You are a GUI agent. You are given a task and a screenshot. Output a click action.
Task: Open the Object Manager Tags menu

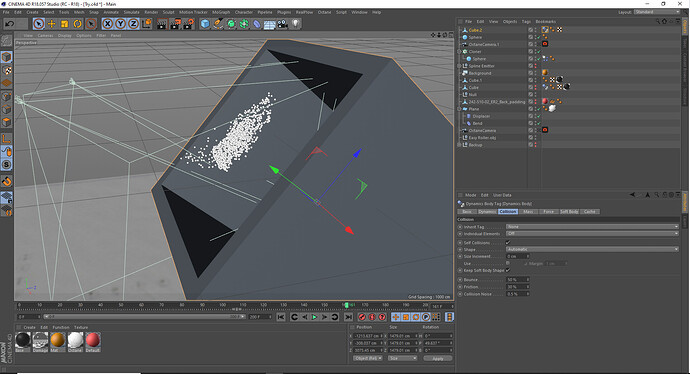coord(526,22)
